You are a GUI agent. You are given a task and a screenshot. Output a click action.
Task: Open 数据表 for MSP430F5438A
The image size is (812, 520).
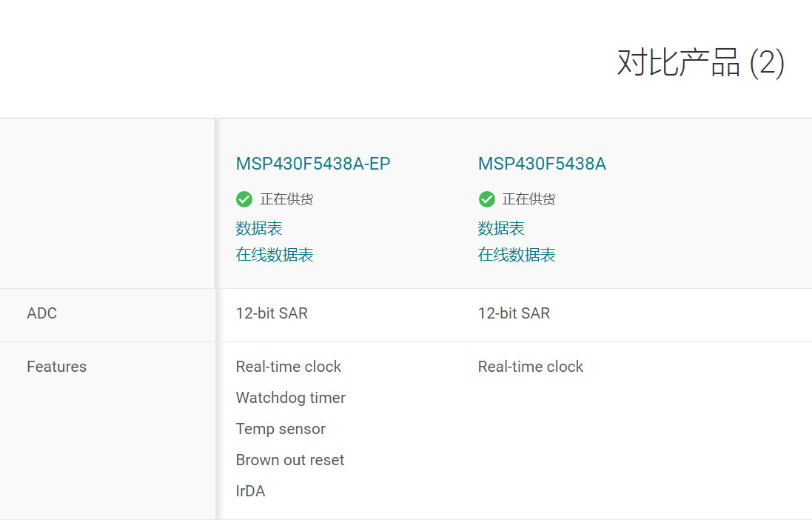coord(501,228)
